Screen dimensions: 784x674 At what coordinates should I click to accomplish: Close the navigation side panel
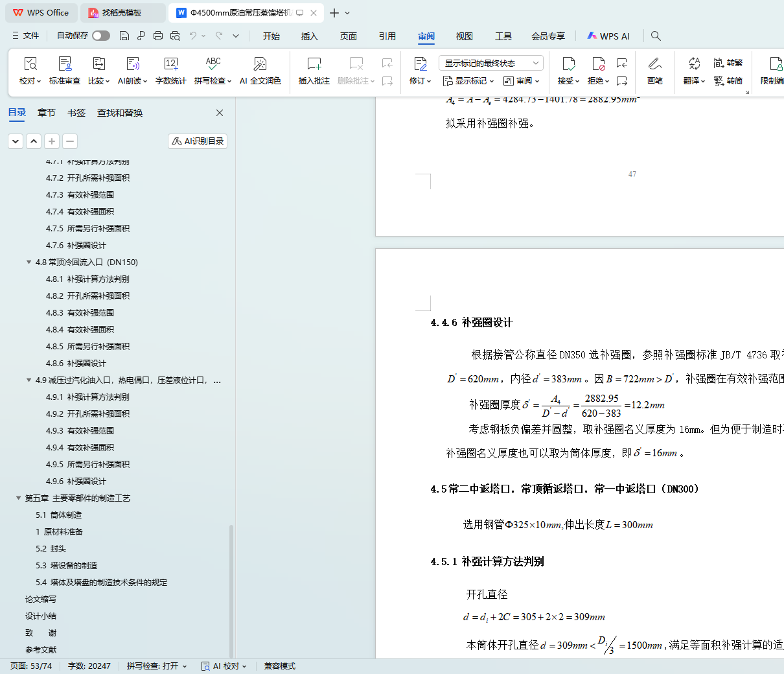[220, 113]
